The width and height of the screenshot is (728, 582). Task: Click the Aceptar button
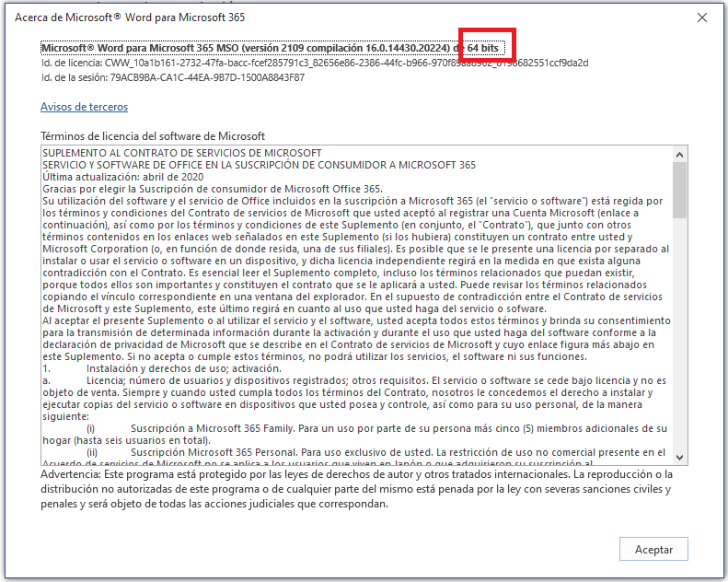(x=653, y=549)
